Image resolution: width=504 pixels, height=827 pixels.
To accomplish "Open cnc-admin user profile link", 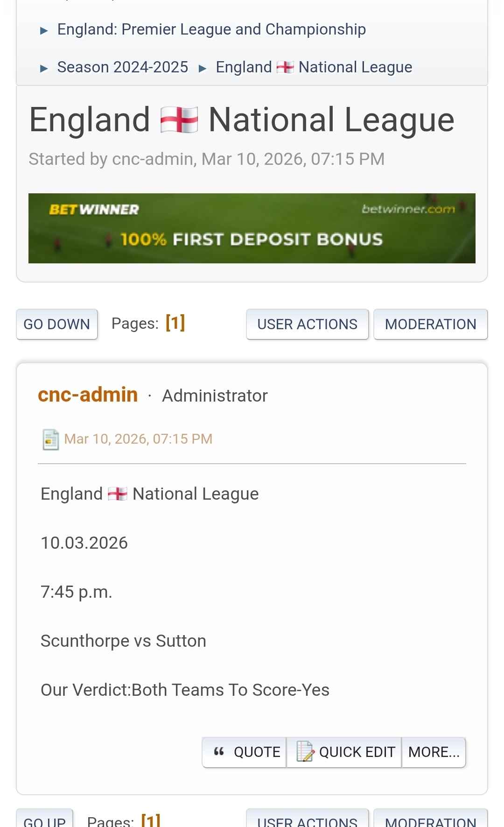I will pos(88,395).
